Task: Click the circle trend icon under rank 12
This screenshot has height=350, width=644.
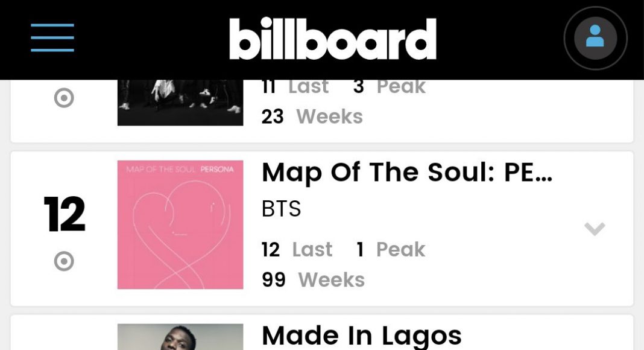Action: [x=64, y=261]
